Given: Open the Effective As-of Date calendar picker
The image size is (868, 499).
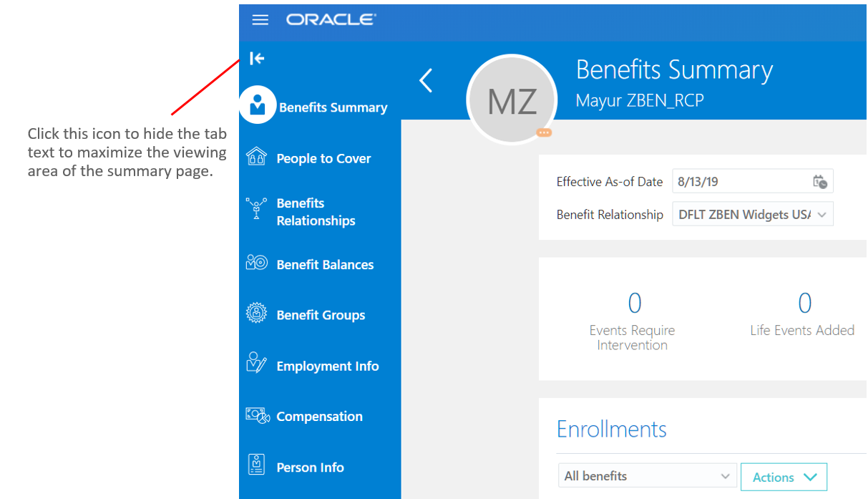Looking at the screenshot, I should click(x=820, y=182).
